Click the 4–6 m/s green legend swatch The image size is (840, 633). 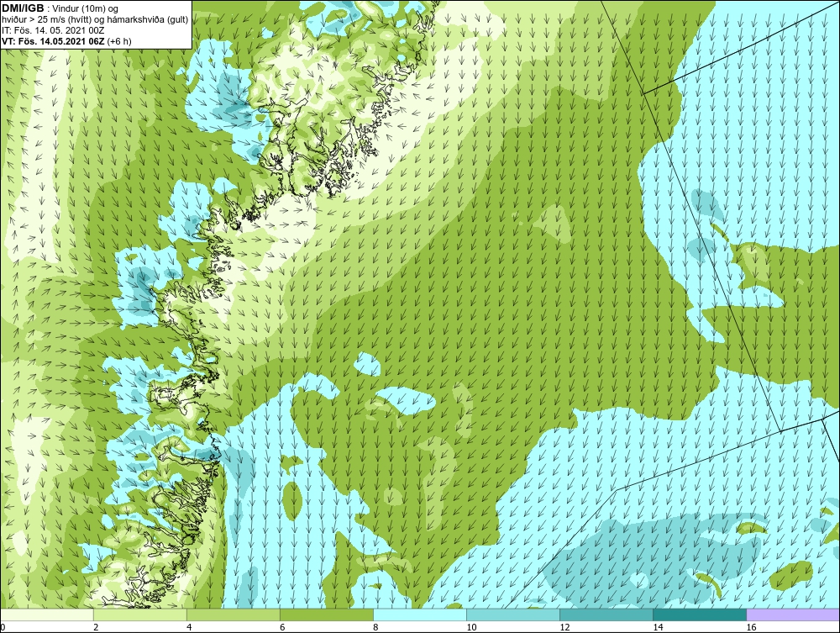234,615
